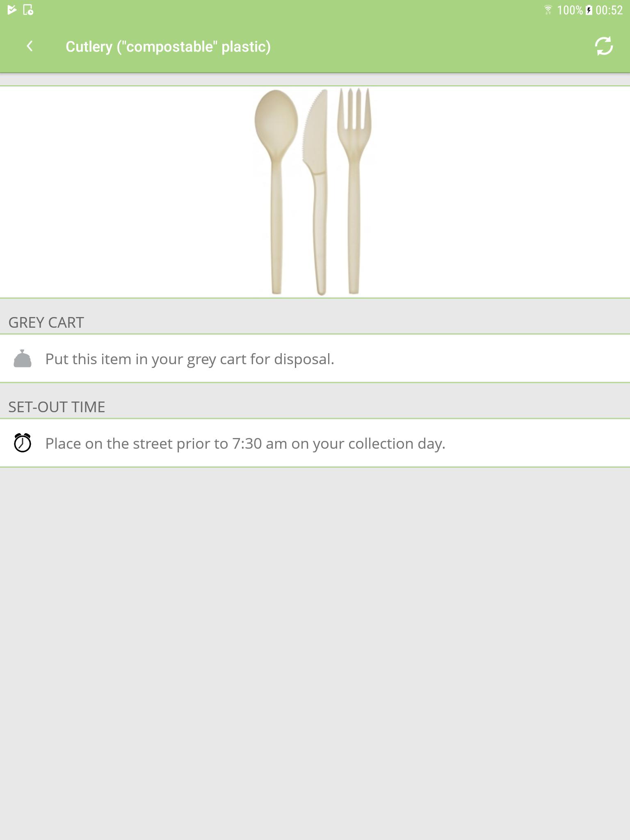Tap the GREY CART section header

point(46,322)
